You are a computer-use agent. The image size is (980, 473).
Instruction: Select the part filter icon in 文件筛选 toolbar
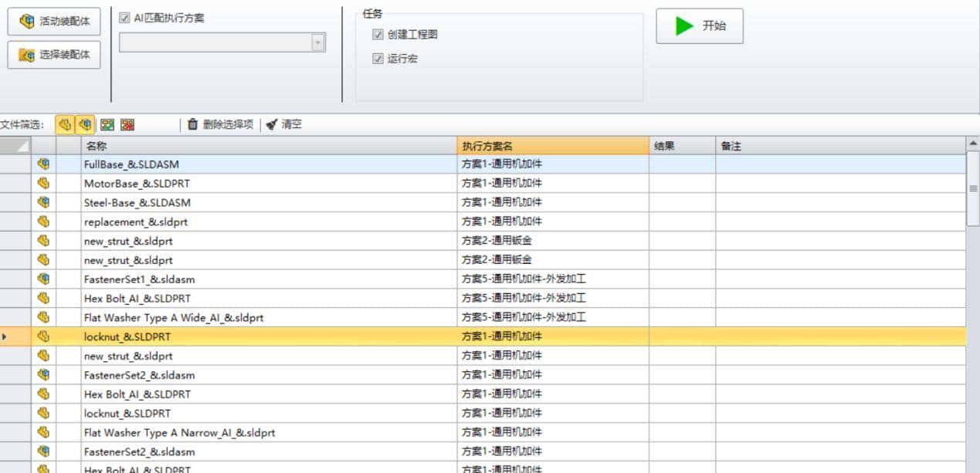tap(63, 123)
